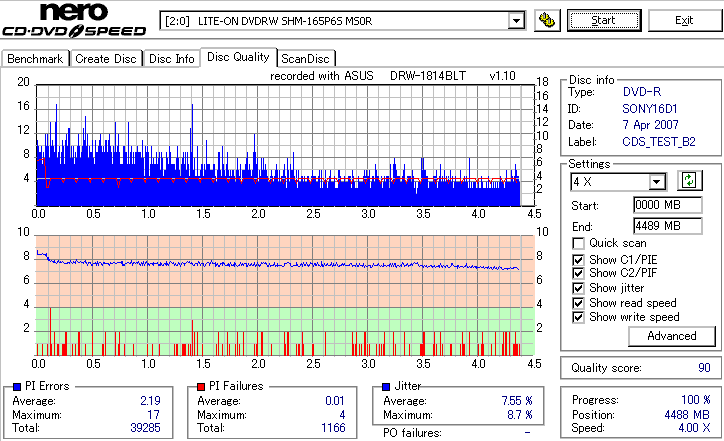Click recorded with ASUS DRW-1814BLT text
724x441 pixels.
pos(393,76)
